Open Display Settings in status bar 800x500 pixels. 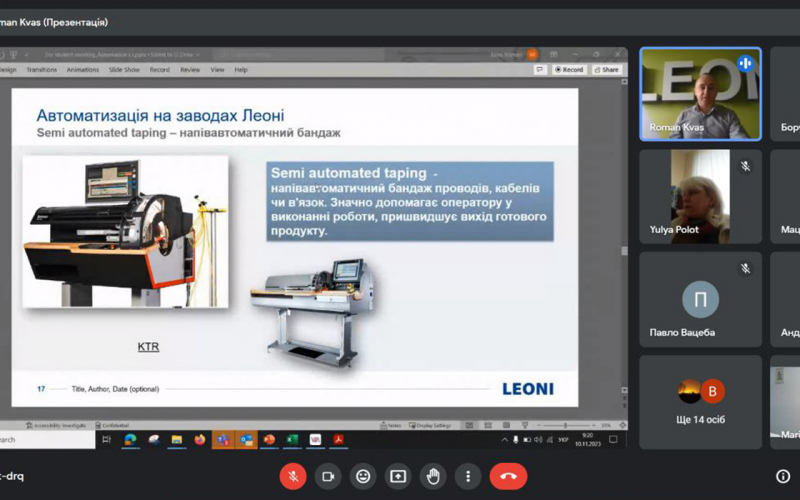430,425
